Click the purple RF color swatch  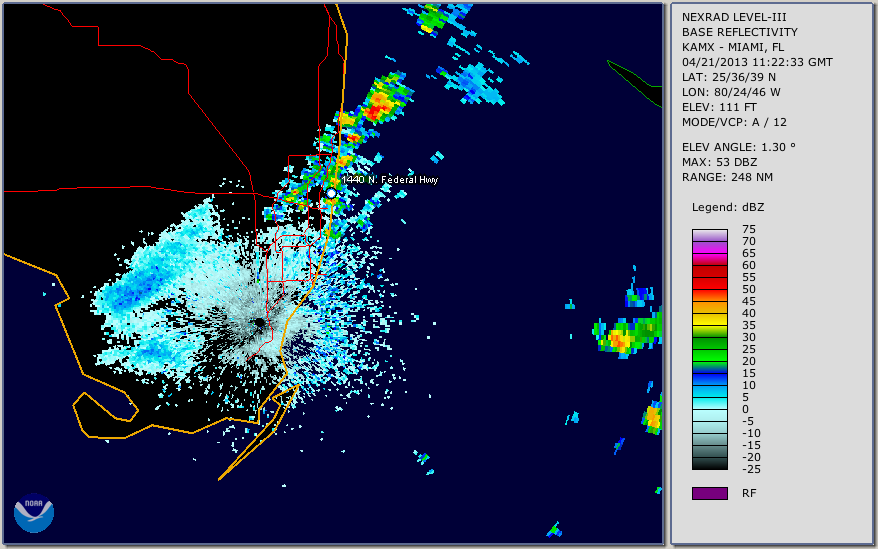(x=709, y=493)
